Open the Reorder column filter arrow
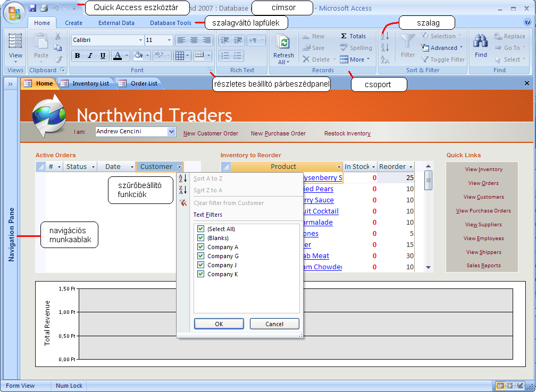This screenshot has width=536, height=392. click(411, 167)
